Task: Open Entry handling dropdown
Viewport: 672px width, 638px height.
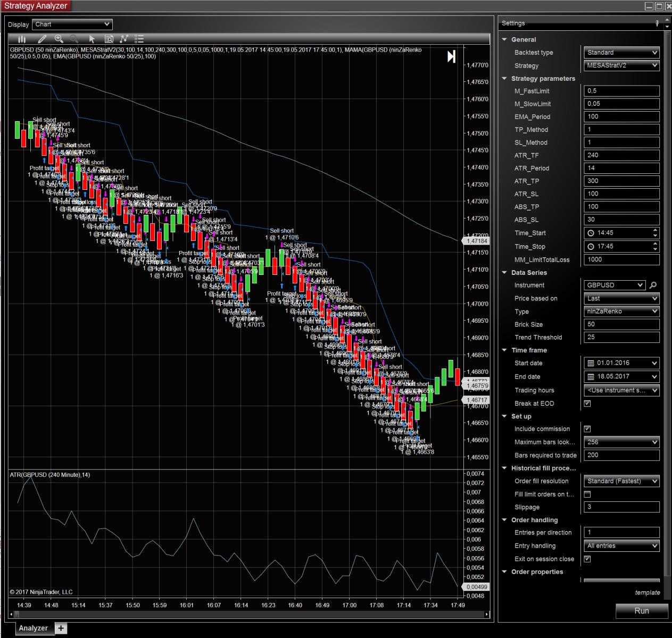Action: coord(621,545)
